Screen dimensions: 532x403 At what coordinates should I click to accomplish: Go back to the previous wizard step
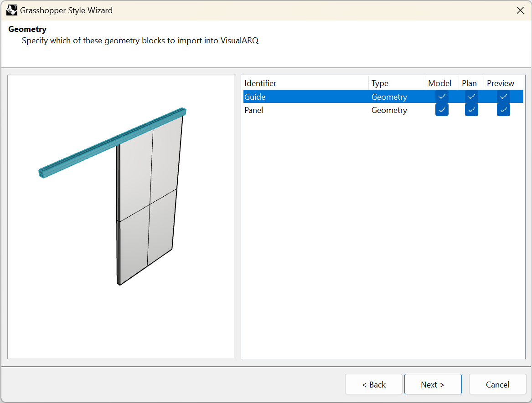point(373,384)
